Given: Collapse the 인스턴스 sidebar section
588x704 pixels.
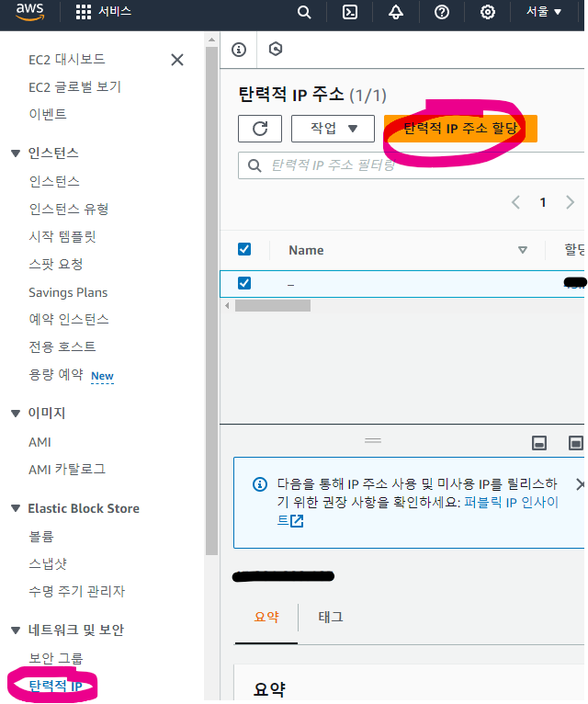Looking at the screenshot, I should pos(16,153).
